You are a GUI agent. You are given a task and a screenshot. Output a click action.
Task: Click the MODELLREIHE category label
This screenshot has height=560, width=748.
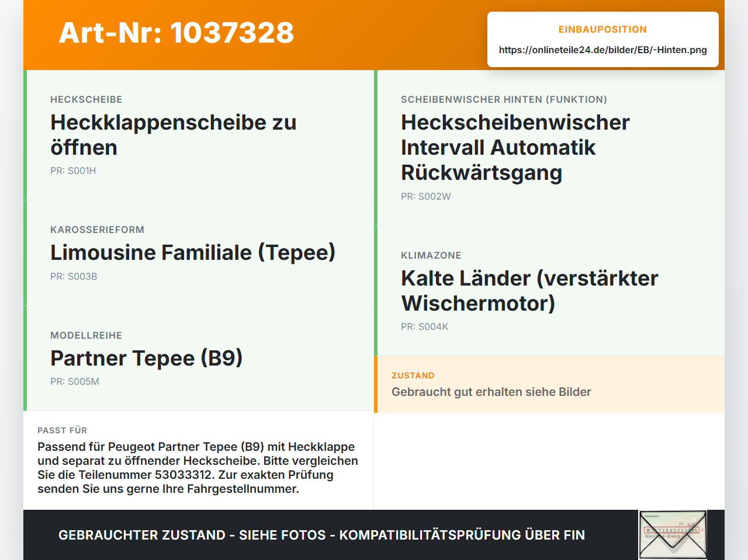click(x=86, y=335)
